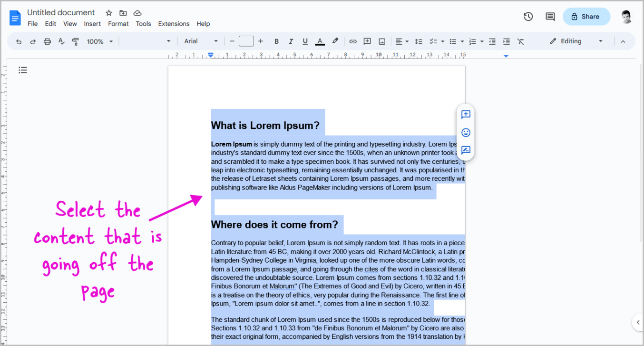The width and height of the screenshot is (644, 346).
Task: Move the document using the folder icon
Action: click(123, 13)
